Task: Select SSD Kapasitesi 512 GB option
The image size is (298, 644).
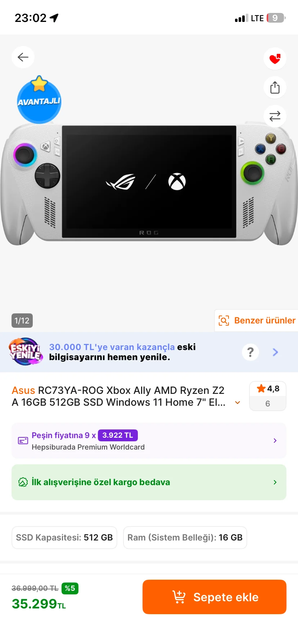Action: tap(64, 538)
